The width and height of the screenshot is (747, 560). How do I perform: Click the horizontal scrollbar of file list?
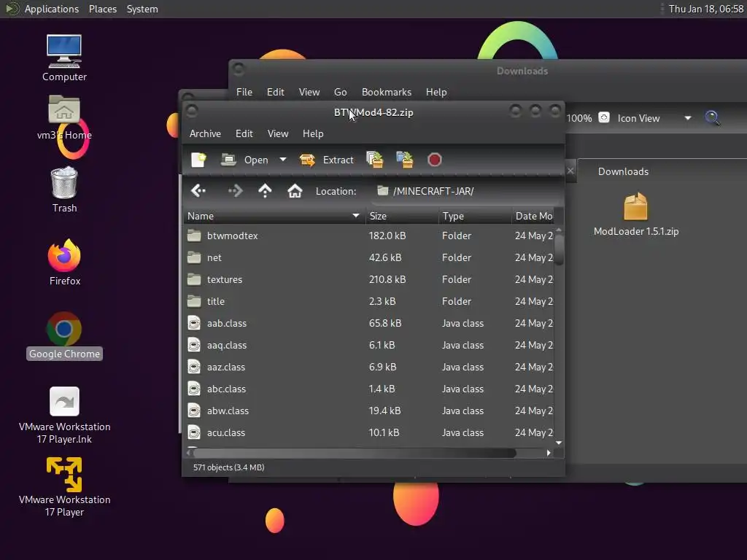tap(354, 453)
